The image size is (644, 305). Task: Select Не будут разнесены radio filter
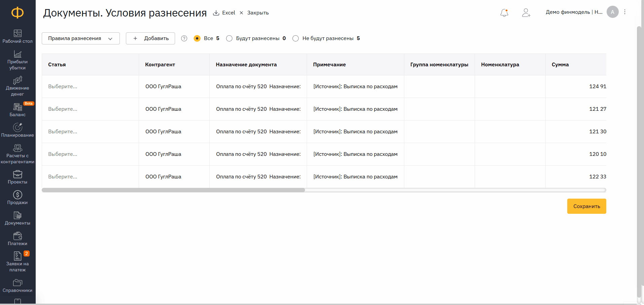[x=296, y=38]
